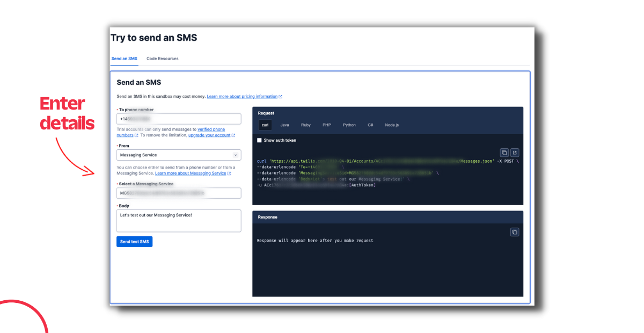Copy the response output
Screen dimensions: 644x333
click(515, 232)
